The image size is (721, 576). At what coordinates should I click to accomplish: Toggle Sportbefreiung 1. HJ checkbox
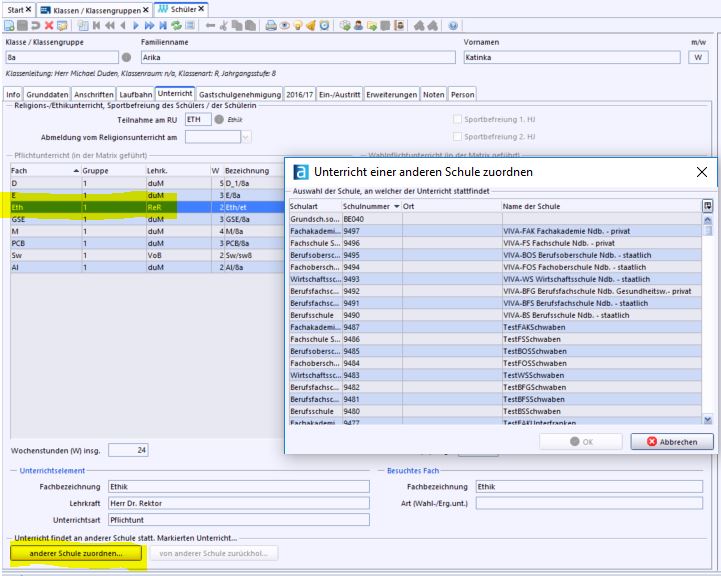pyautogui.click(x=457, y=119)
